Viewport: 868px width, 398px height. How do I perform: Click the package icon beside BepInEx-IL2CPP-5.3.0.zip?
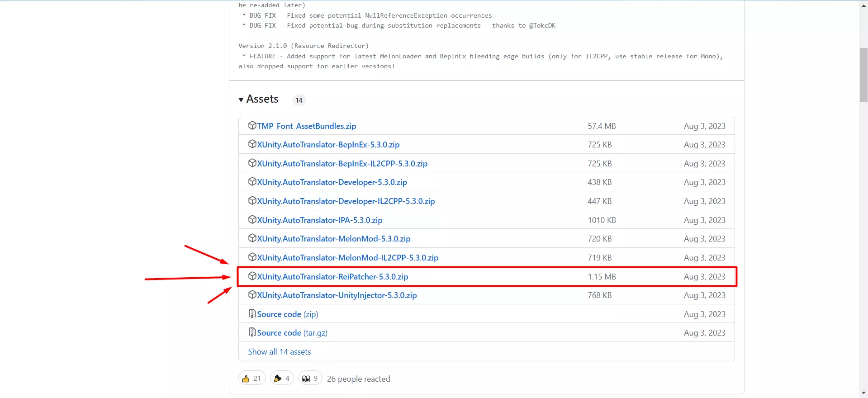coord(252,163)
